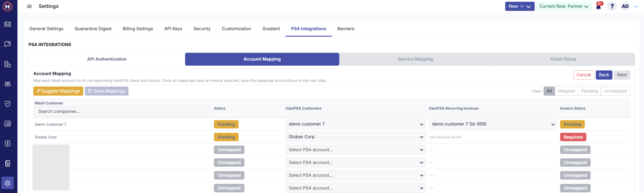
Task: Click the Cancel button
Action: [x=584, y=75]
